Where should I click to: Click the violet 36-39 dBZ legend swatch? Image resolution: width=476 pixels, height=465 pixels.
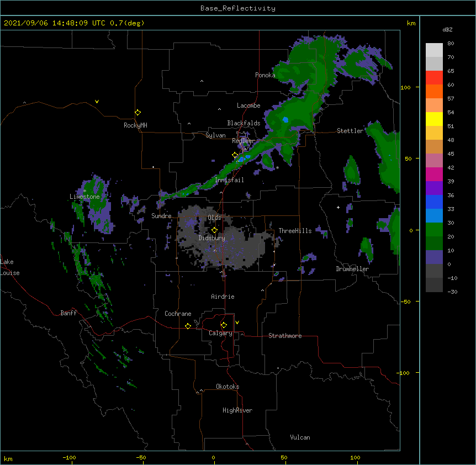[x=434, y=188]
